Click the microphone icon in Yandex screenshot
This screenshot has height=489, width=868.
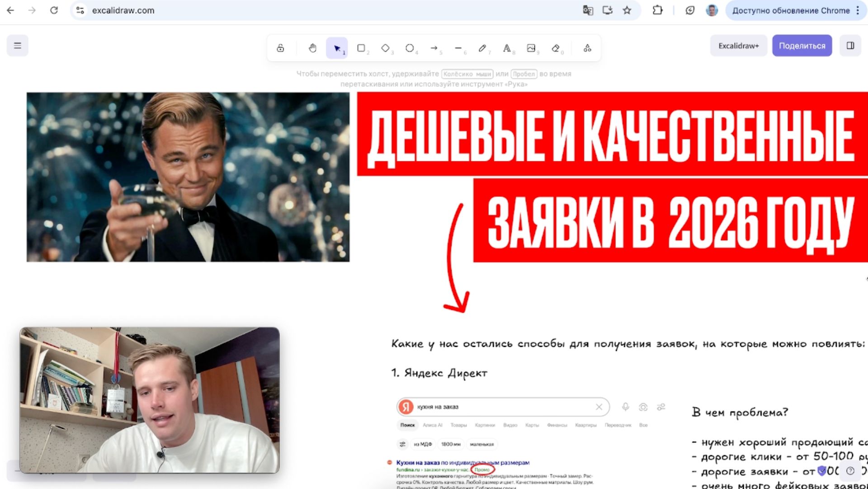626,407
